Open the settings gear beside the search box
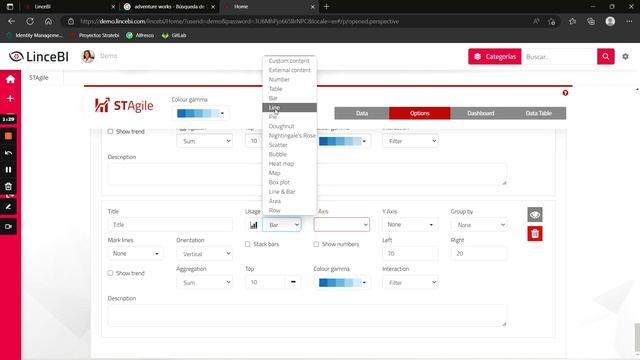This screenshot has width=640, height=360. click(x=625, y=56)
